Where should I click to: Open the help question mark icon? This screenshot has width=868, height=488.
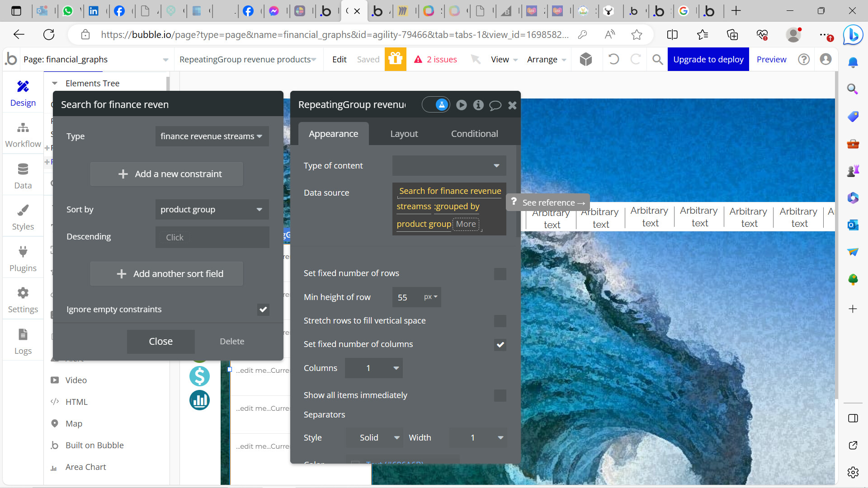[x=804, y=59]
